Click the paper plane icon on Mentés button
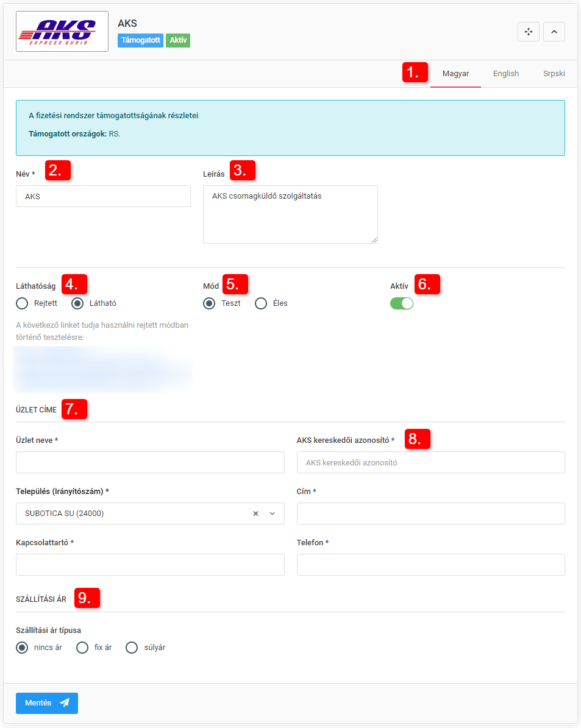581x728 pixels. 64,703
